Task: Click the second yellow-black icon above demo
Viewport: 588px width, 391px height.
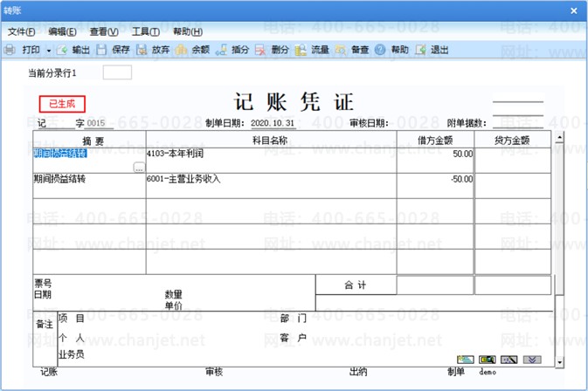Action: click(488, 360)
